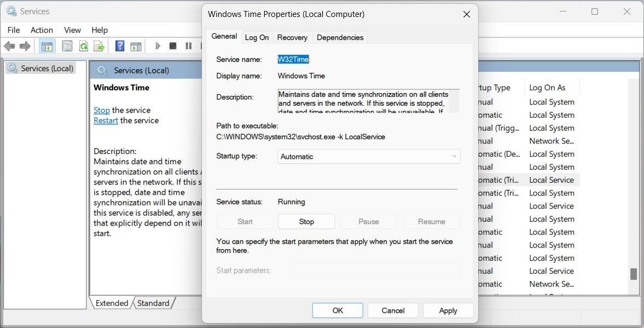Click the Apply button

(448, 310)
